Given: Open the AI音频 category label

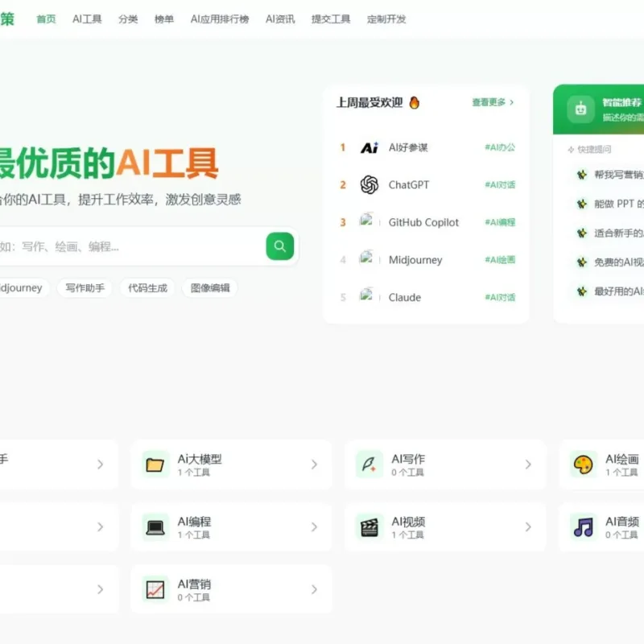Looking at the screenshot, I should (621, 522).
